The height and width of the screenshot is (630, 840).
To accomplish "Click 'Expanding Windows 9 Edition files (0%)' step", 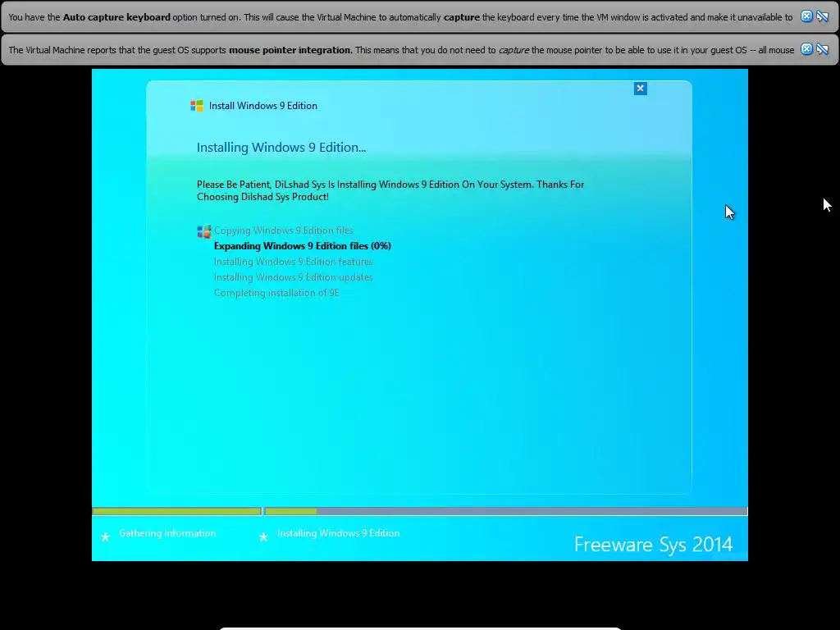I will pyautogui.click(x=303, y=246).
